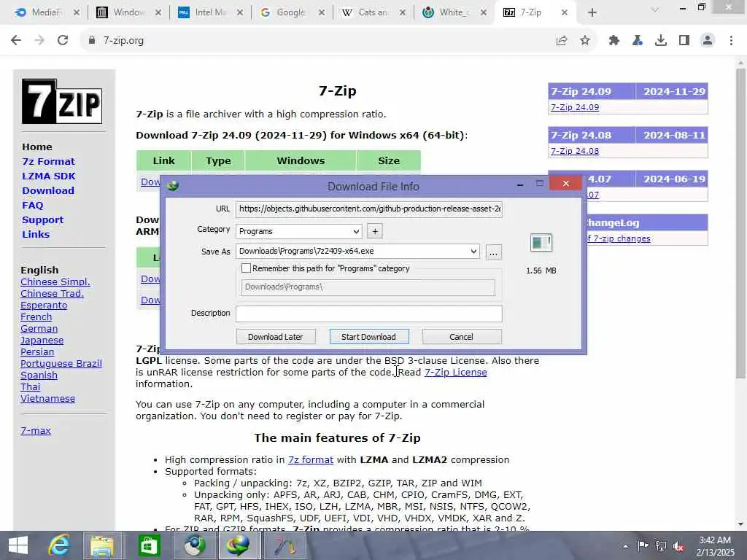Open the Download sidebar link

(x=47, y=190)
